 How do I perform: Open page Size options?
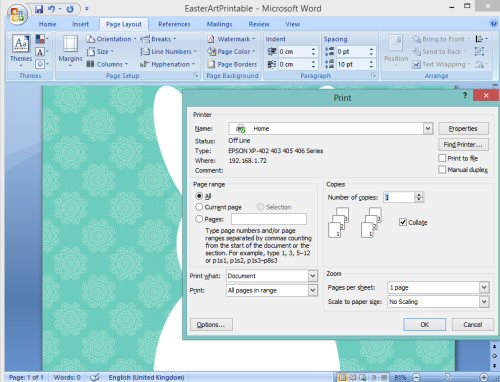point(100,52)
